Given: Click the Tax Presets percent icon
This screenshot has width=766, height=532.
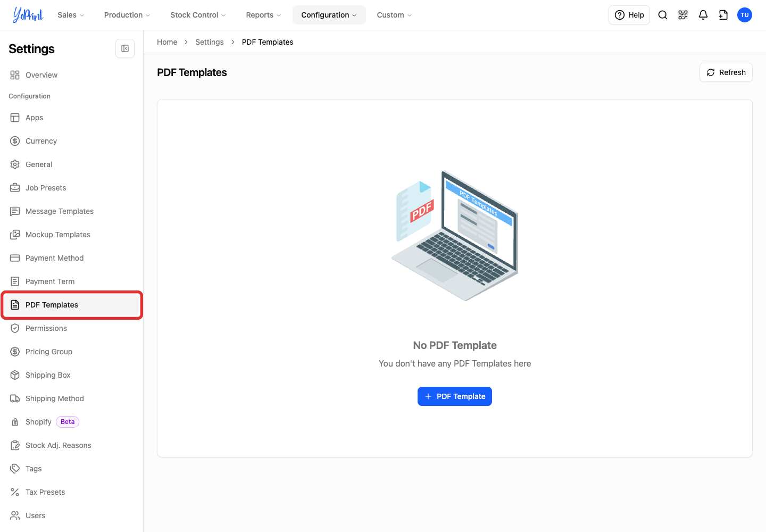Looking at the screenshot, I should coord(15,492).
